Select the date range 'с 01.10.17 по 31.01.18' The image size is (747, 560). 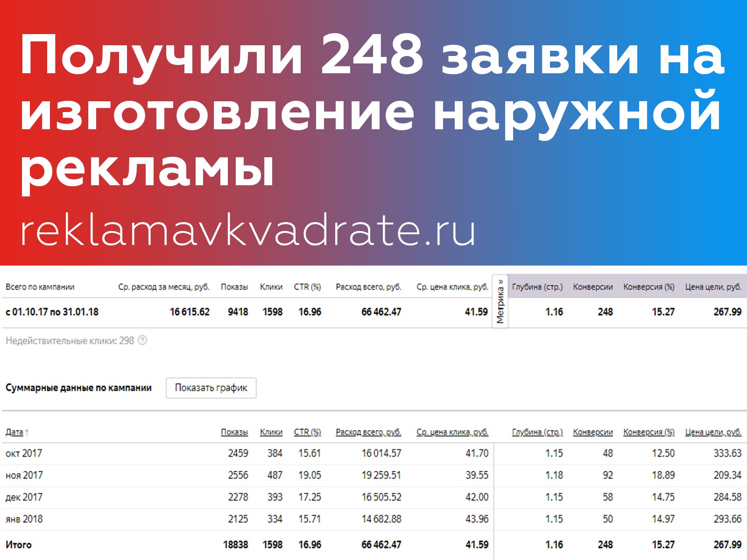tap(52, 312)
